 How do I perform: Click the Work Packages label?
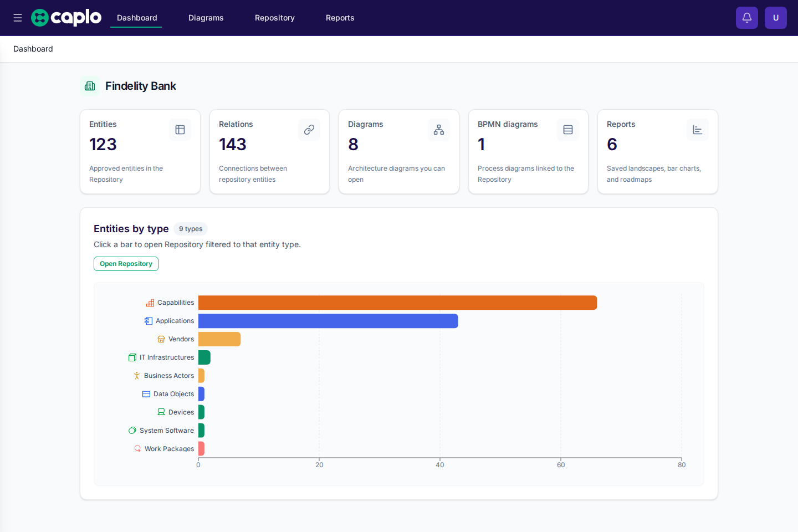[170, 449]
